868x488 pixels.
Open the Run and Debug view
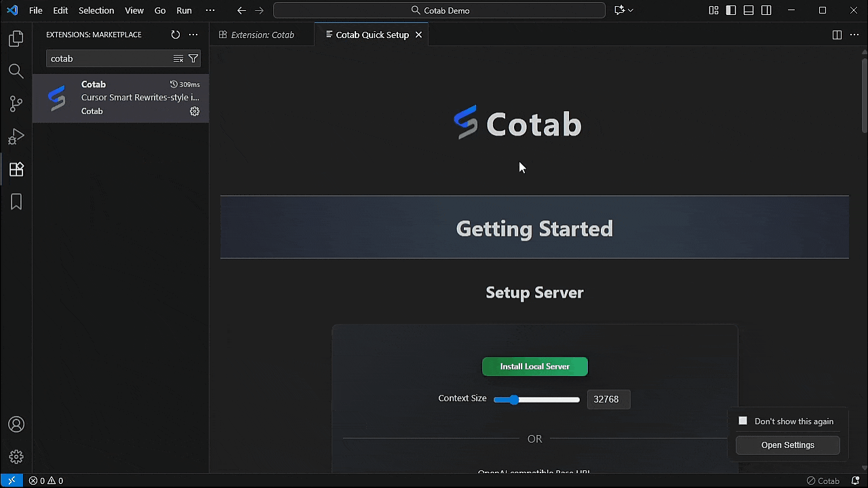(x=16, y=136)
